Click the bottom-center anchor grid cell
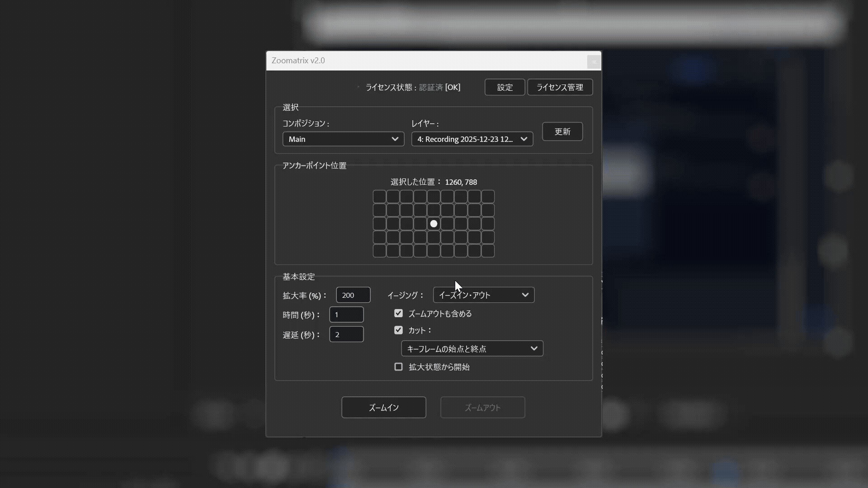868x488 pixels. pos(434,251)
